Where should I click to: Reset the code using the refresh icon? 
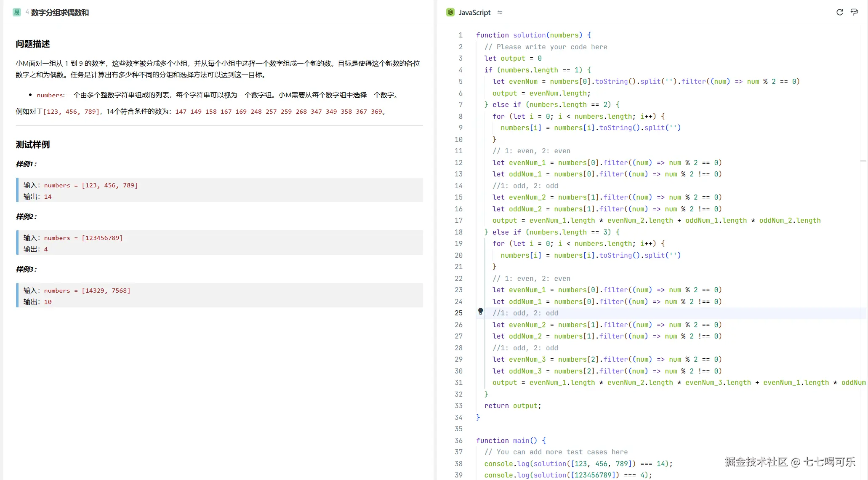pyautogui.click(x=840, y=12)
